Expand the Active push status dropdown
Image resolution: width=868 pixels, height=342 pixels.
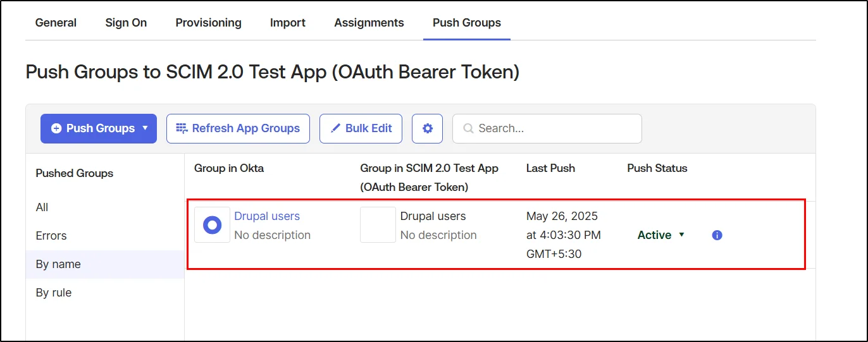[x=661, y=235]
